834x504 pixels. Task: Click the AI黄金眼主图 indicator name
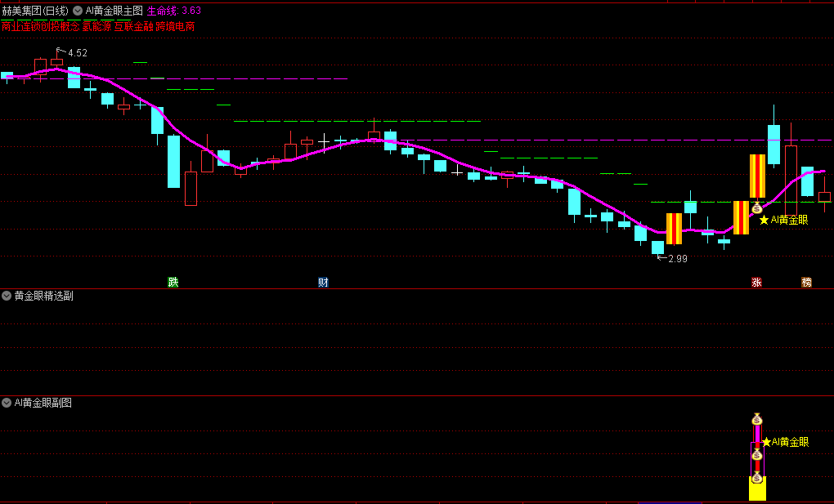tap(114, 11)
